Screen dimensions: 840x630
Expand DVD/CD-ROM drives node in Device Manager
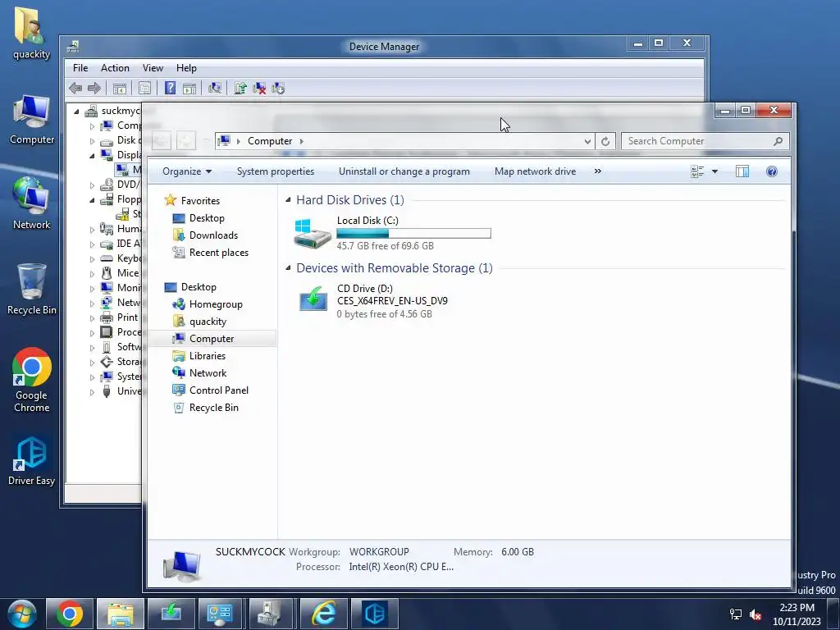click(92, 185)
